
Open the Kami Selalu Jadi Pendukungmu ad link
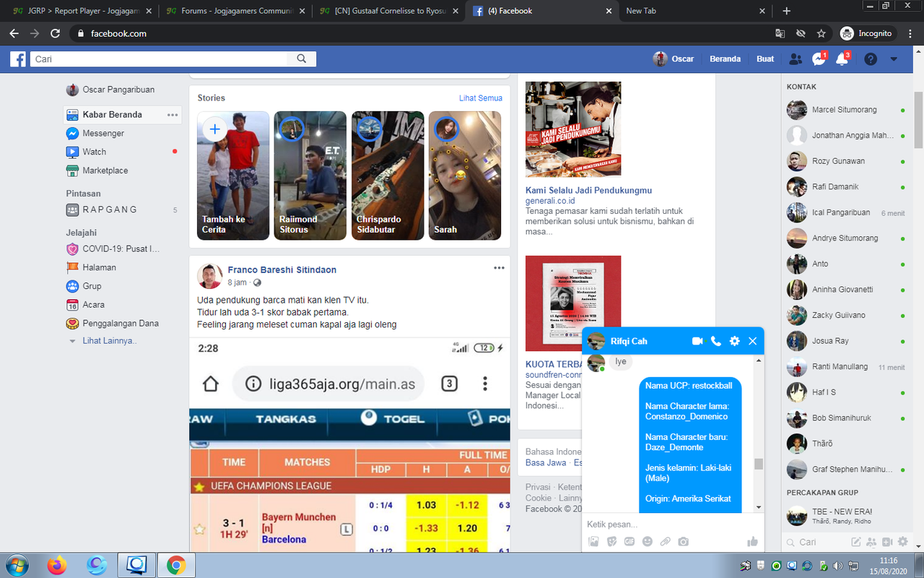(588, 191)
